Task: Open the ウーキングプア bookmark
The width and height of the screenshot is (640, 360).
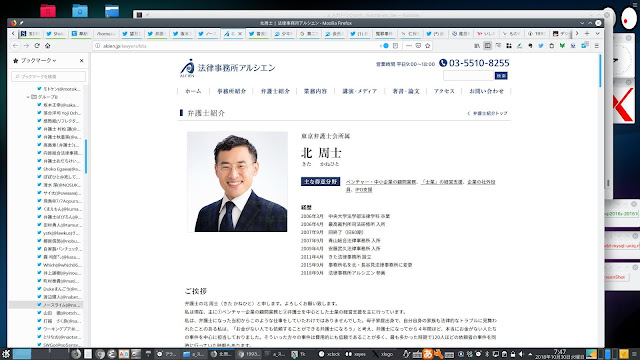Action: [x=59, y=329]
